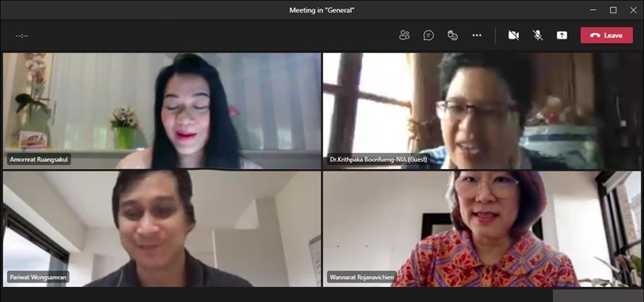
Task: Click the Dr.Krithpaka Boonfueng-NIA (Guest) label
Action: pyautogui.click(x=379, y=159)
